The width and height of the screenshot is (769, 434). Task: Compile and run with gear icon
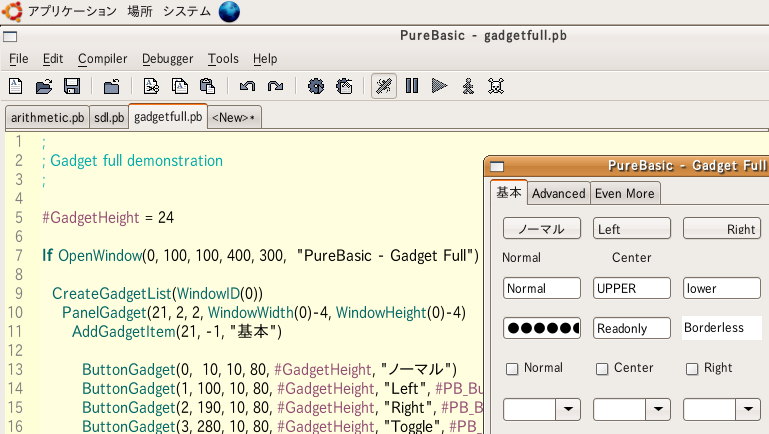point(316,86)
